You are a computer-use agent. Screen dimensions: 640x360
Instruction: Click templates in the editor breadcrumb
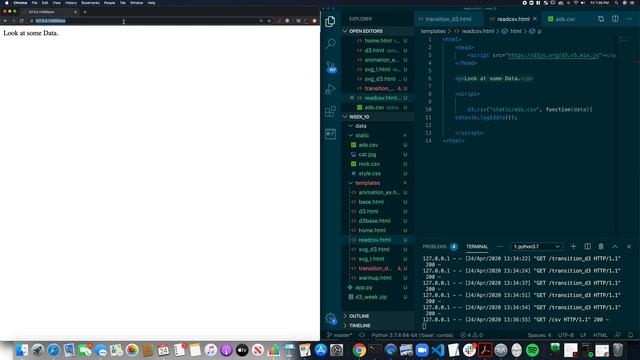coord(433,31)
